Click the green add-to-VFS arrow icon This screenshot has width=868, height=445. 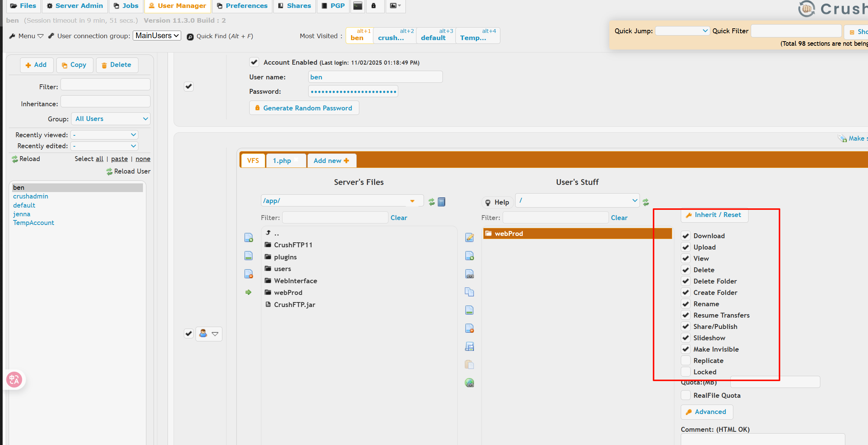click(248, 292)
